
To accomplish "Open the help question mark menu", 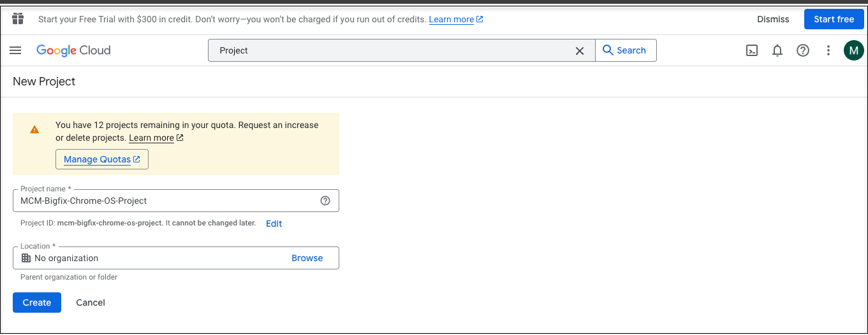I will [x=803, y=51].
